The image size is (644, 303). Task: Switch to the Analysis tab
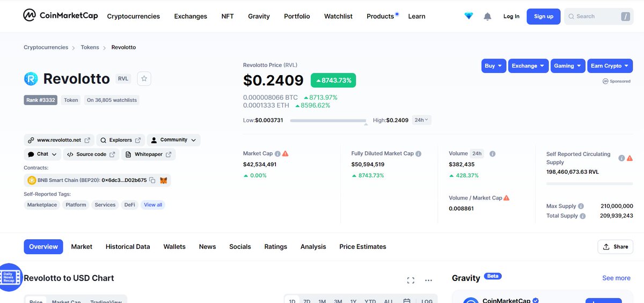point(313,247)
